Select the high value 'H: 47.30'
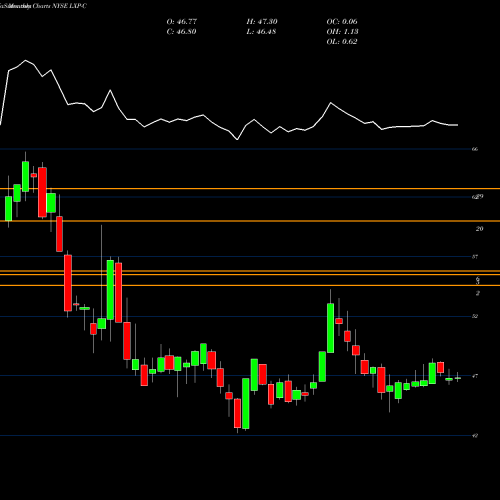500x500 pixels. (x=262, y=22)
